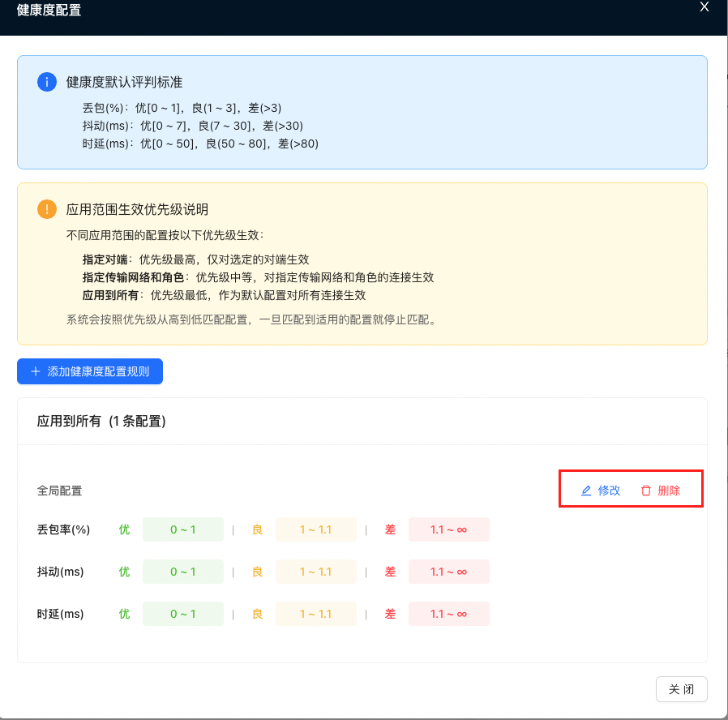
Task: Click the plus icon on the add rule button
Action: pyautogui.click(x=35, y=371)
